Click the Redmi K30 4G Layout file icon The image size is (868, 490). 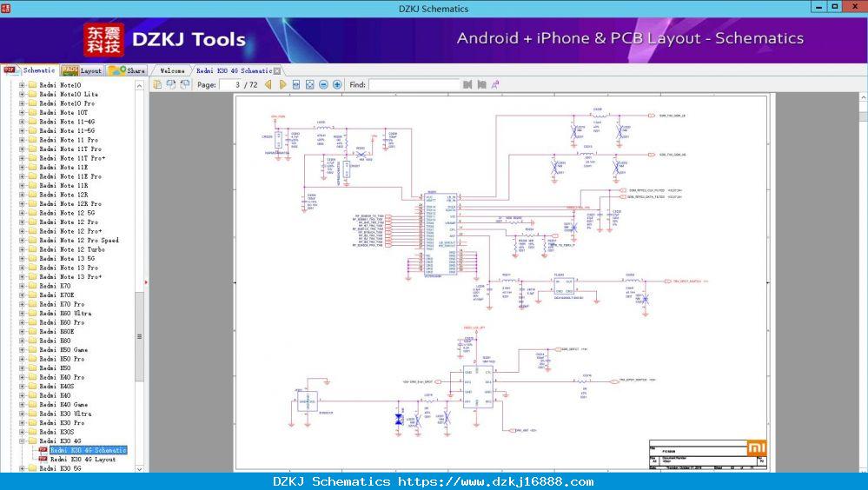(x=43, y=459)
